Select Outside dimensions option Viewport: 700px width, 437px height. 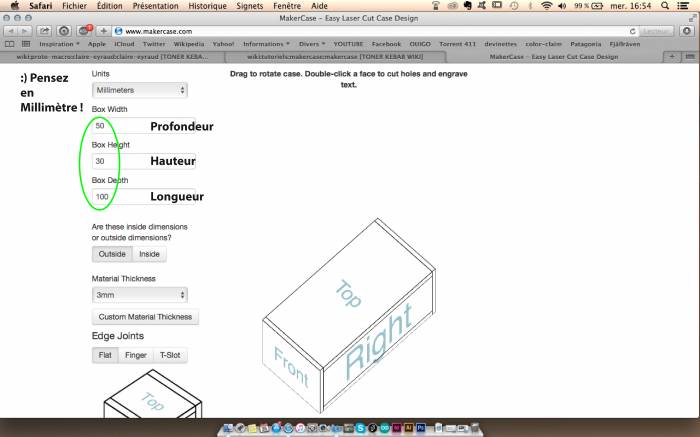tap(111, 254)
